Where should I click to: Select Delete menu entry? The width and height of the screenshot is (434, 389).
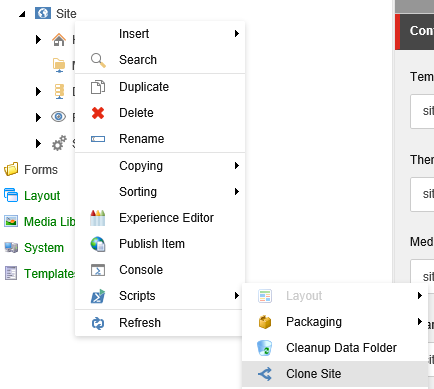pos(160,113)
